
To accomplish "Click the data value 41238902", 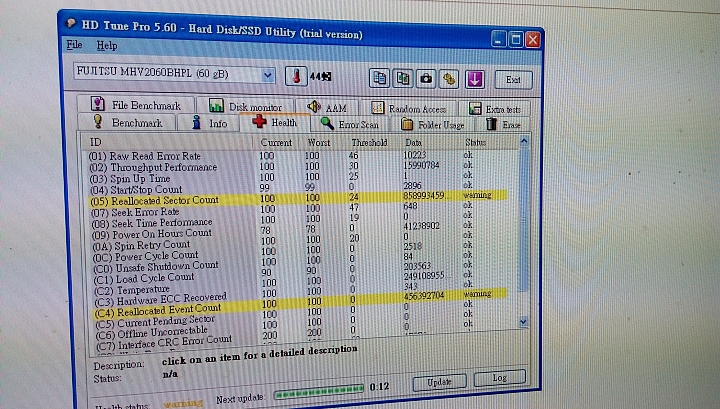I will coord(422,226).
